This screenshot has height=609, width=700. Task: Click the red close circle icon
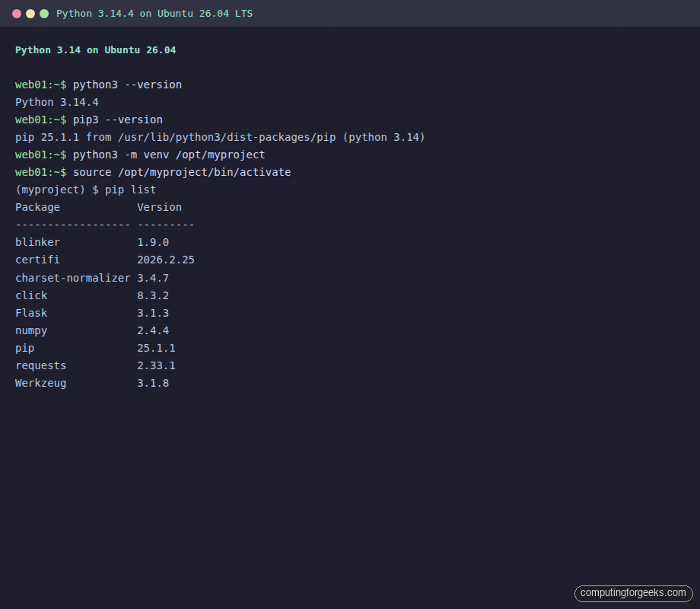point(17,13)
